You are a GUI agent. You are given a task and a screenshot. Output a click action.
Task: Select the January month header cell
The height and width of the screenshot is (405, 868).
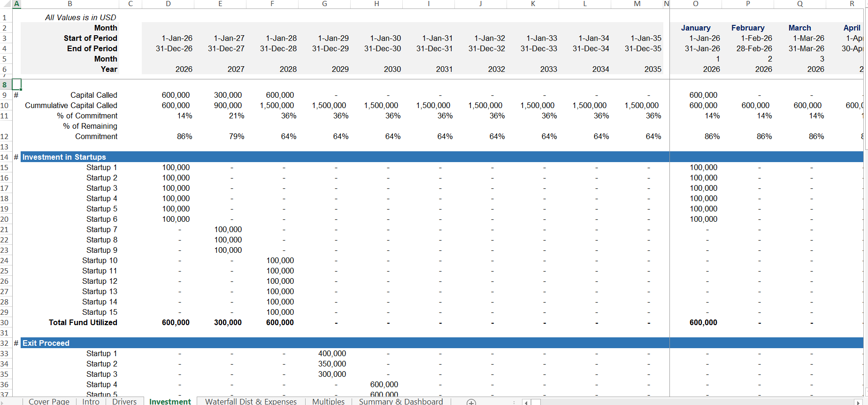[x=695, y=28]
